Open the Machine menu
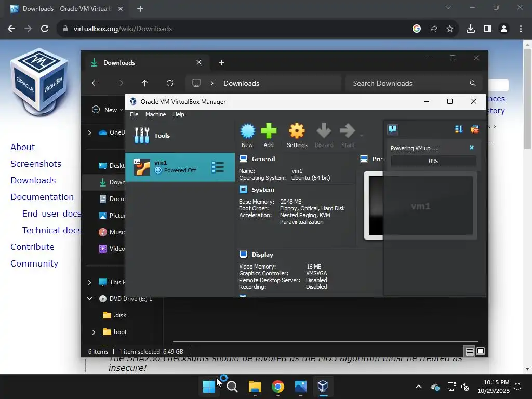 point(156,114)
